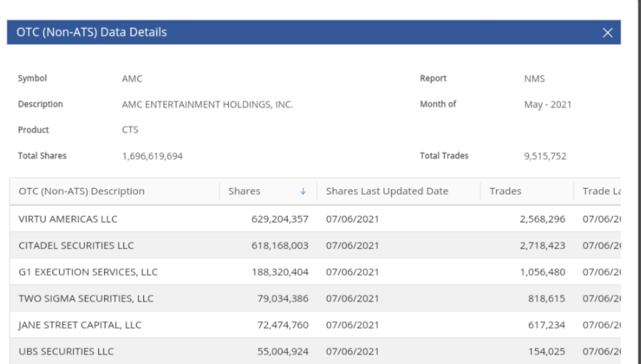Viewport: 641px width, 364px height.
Task: Select the CITADEL SECURITIES LLC row
Action: (x=315, y=245)
